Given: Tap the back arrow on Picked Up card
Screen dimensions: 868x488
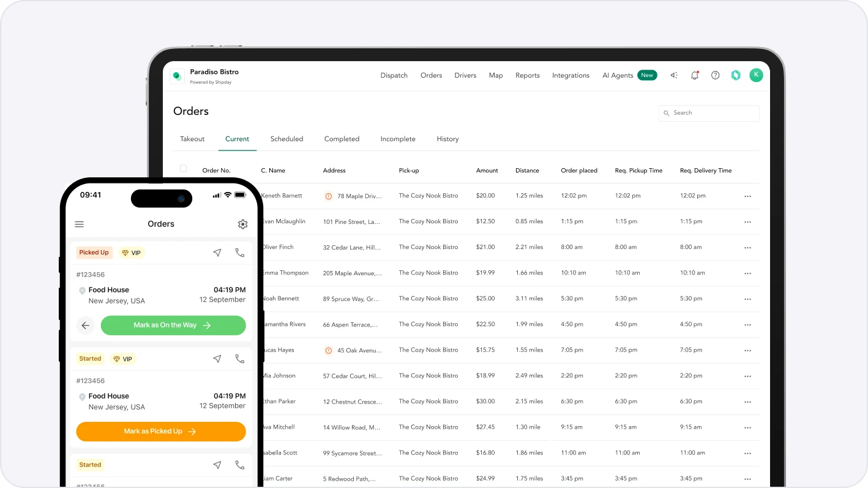Looking at the screenshot, I should [x=86, y=325].
